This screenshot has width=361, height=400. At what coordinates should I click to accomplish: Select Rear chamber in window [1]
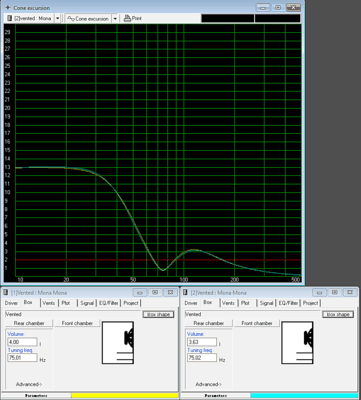coord(29,323)
